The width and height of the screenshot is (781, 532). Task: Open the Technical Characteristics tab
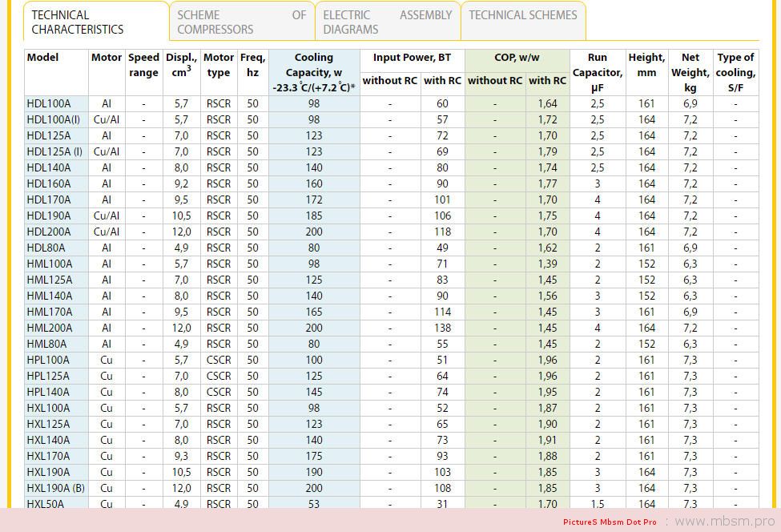click(x=78, y=22)
